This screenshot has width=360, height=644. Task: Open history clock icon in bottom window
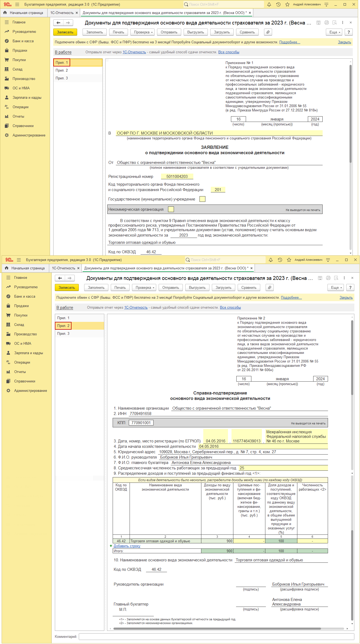pos(280,260)
